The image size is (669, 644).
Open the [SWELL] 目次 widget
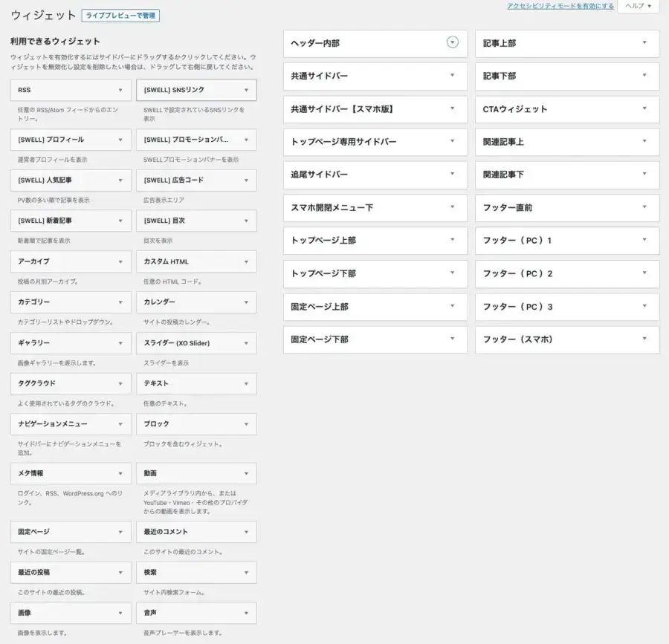point(196,221)
